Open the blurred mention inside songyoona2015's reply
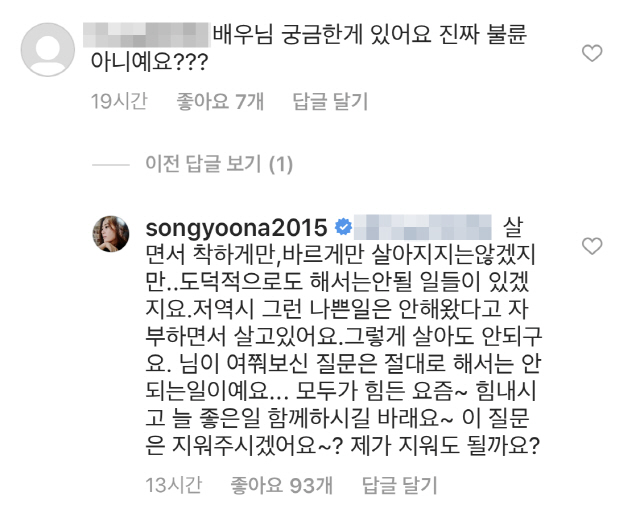This screenshot has height=513, width=640. (422, 227)
